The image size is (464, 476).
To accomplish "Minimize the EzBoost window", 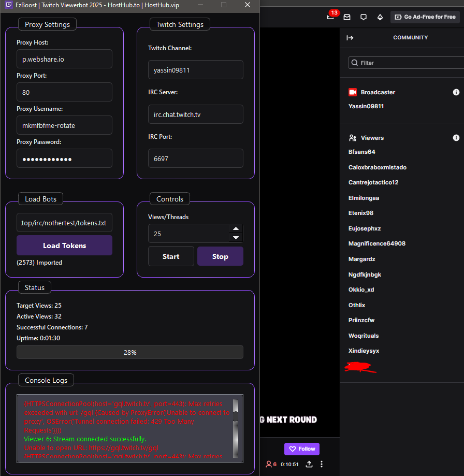I will 200,5.
